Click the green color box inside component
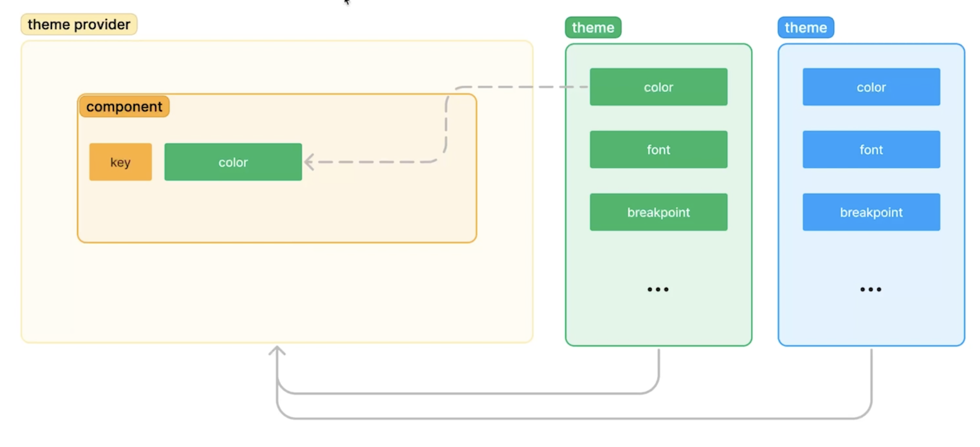 click(233, 162)
